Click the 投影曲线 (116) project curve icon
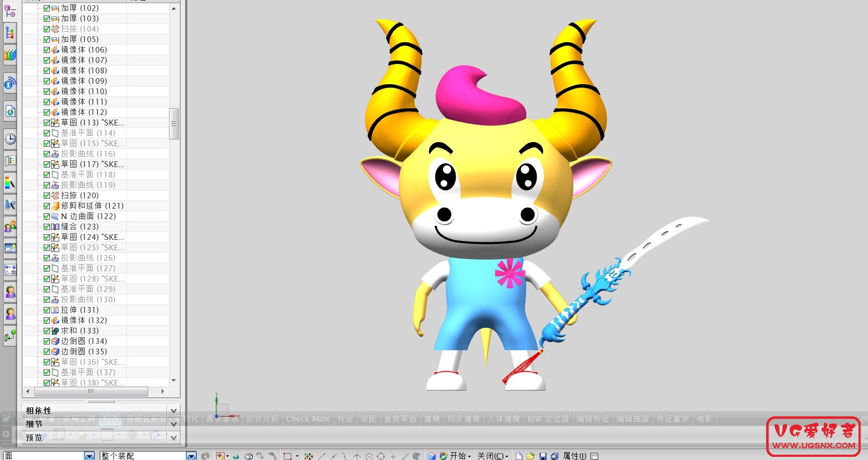This screenshot has height=460, width=868. coord(55,154)
